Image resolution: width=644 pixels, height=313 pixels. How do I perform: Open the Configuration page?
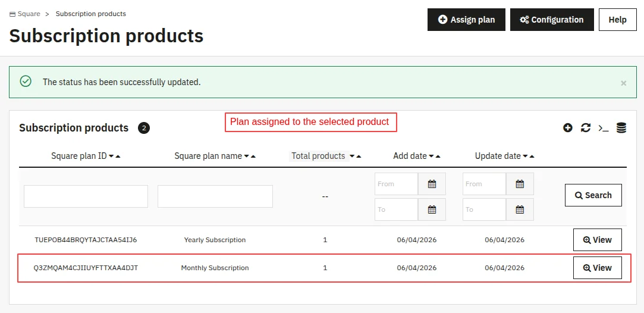(x=552, y=20)
